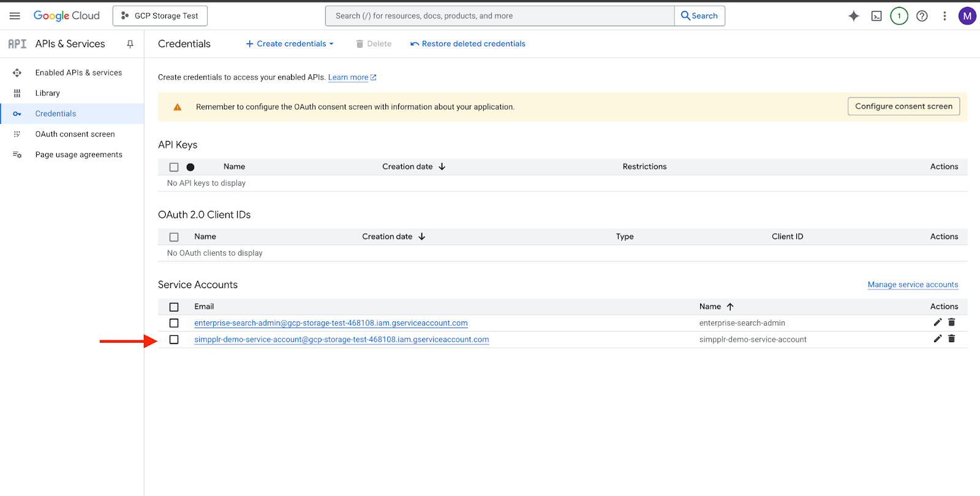
Task: Open OAuth consent screen sidebar item
Action: [75, 134]
